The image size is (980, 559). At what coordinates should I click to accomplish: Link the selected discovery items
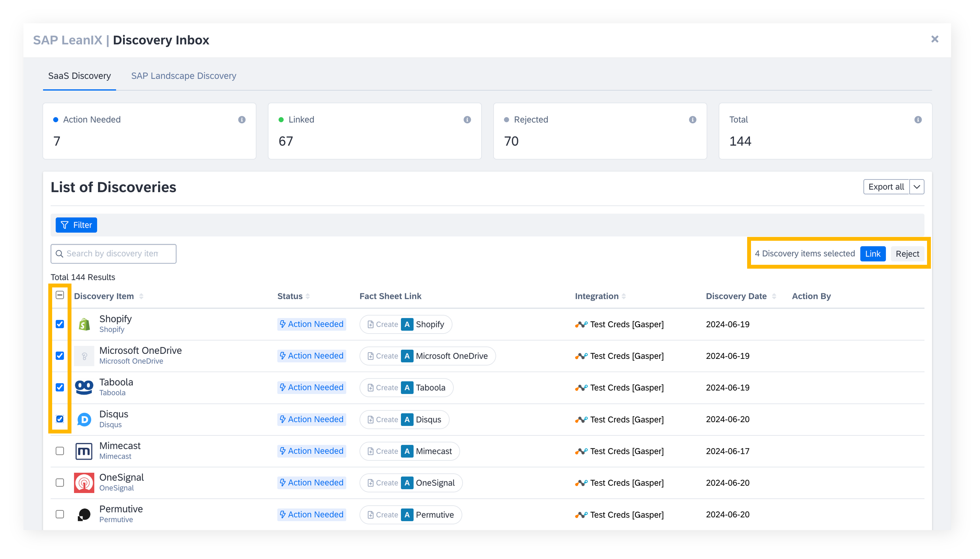coord(873,254)
